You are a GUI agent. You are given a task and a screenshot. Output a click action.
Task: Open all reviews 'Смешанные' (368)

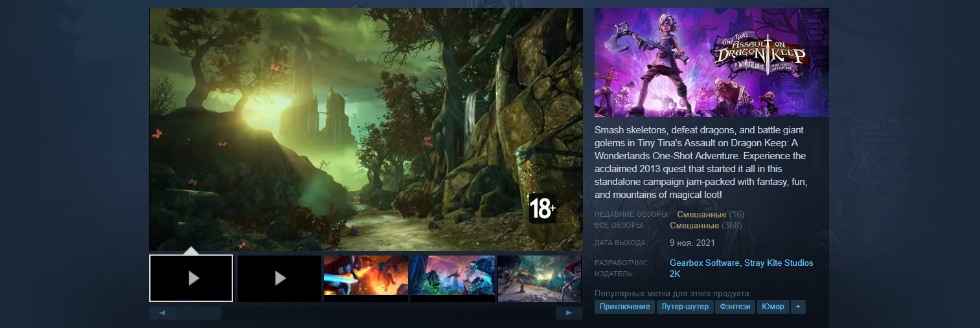tap(694, 226)
